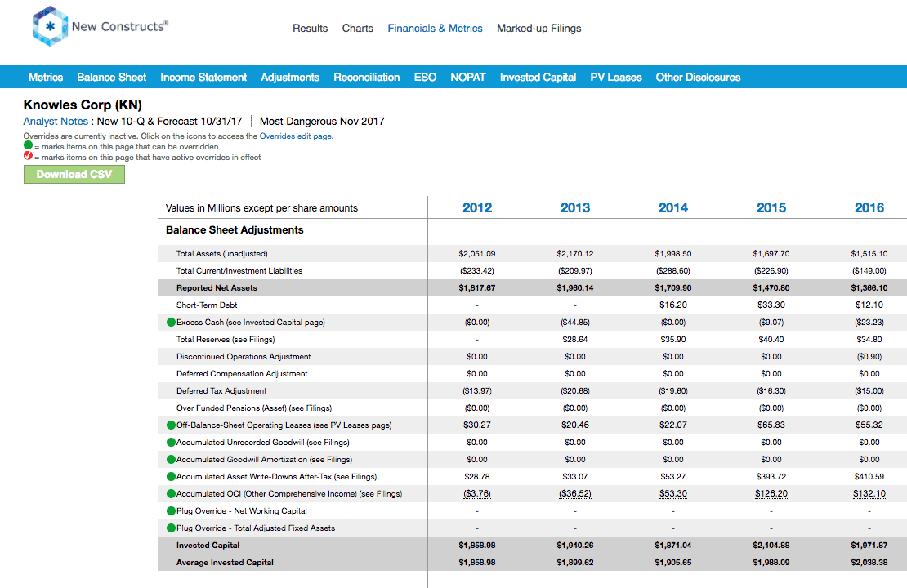
Task: Click the Average Invested Capital row label
Action: point(225,563)
